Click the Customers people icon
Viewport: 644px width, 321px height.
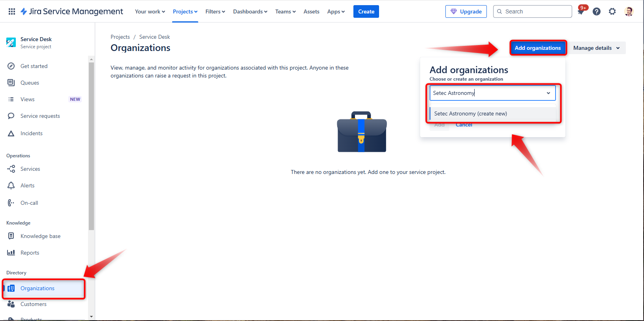point(11,304)
